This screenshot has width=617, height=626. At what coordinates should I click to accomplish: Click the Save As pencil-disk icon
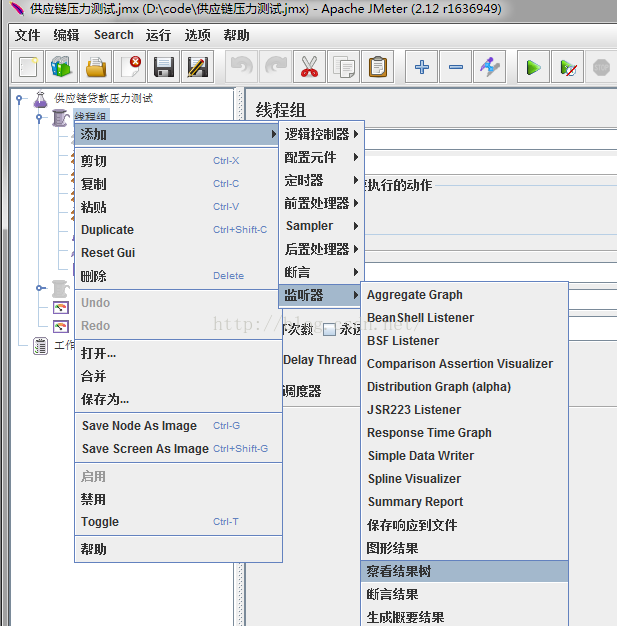click(x=197, y=67)
